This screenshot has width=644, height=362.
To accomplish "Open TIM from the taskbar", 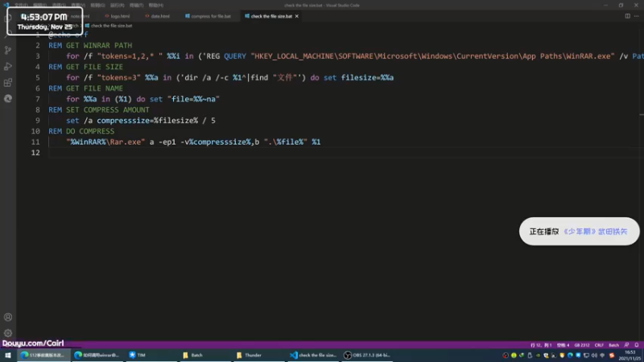I will coord(151,355).
